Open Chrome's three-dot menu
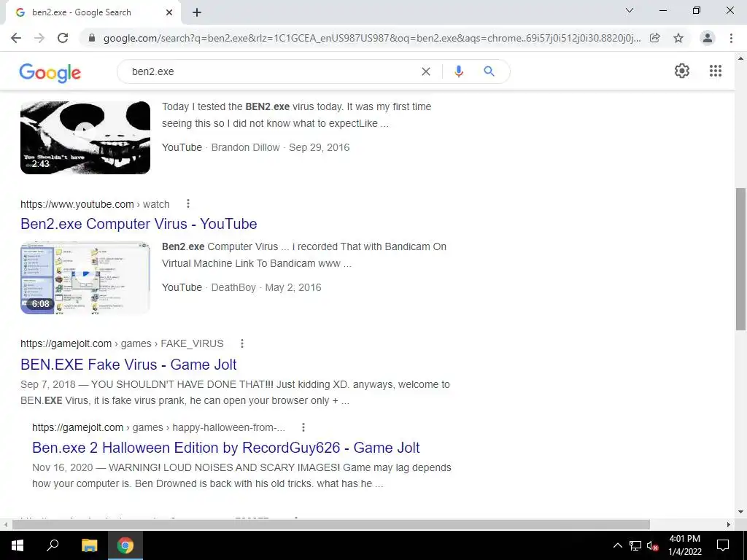 731,38
